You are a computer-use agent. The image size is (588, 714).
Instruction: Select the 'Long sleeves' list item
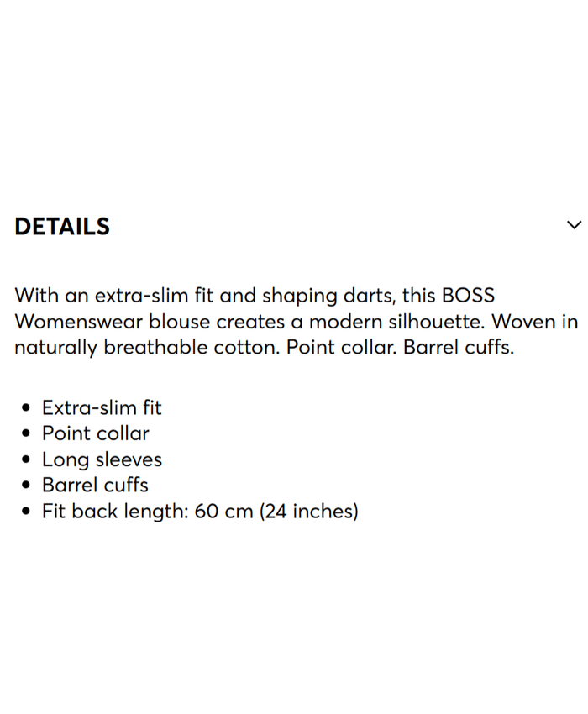[102, 459]
